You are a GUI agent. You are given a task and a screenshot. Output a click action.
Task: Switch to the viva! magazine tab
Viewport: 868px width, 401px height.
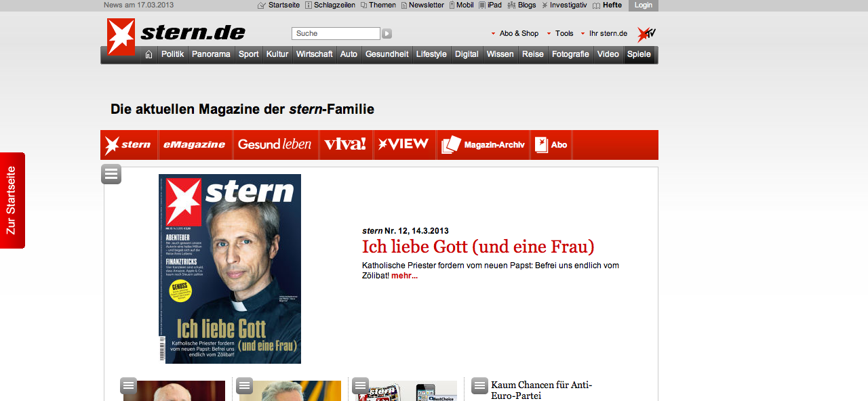click(345, 144)
